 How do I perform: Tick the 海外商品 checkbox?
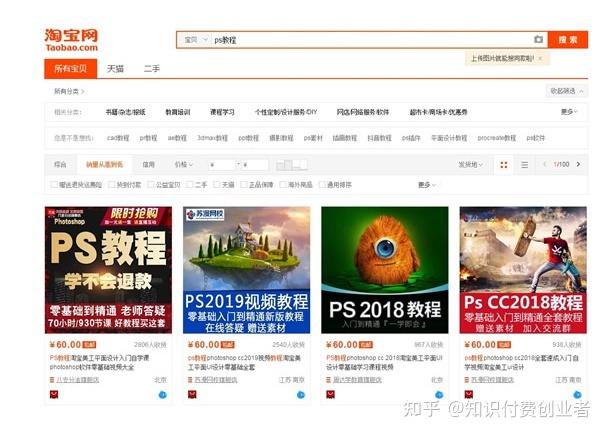click(283, 184)
